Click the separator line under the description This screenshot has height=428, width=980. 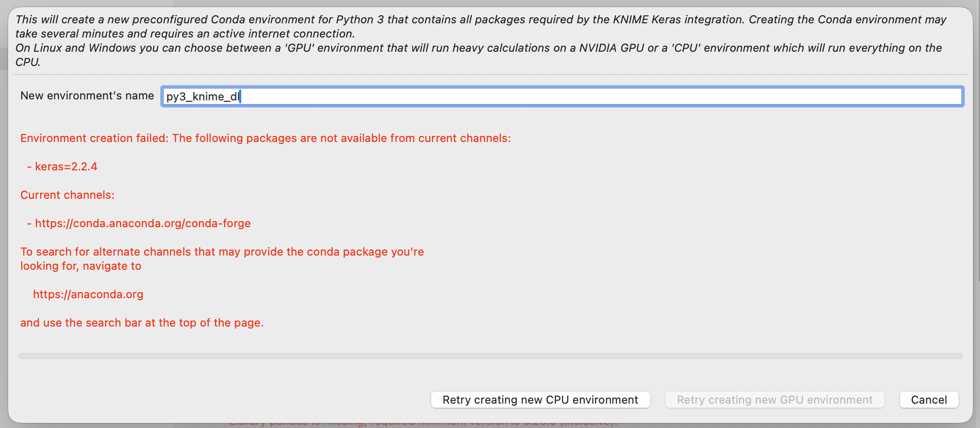tap(490, 75)
